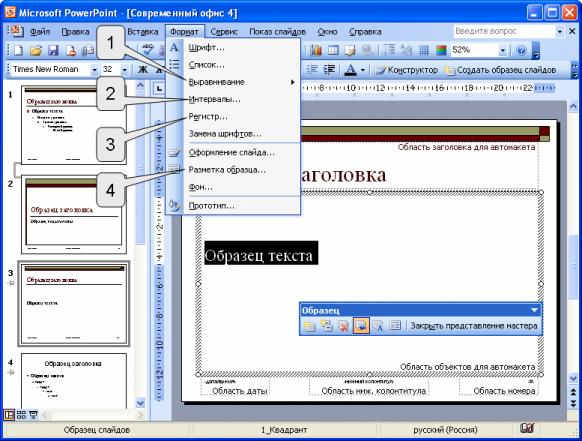The image size is (582, 441).
Task: Insert a chart using the chart icon
Action: click(316, 50)
